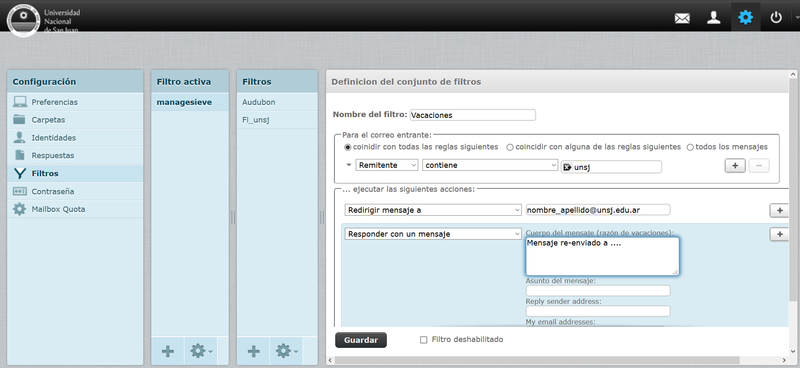This screenshot has width=800, height=368.
Task: Click the tag icon beside unsj value
Action: [x=567, y=167]
